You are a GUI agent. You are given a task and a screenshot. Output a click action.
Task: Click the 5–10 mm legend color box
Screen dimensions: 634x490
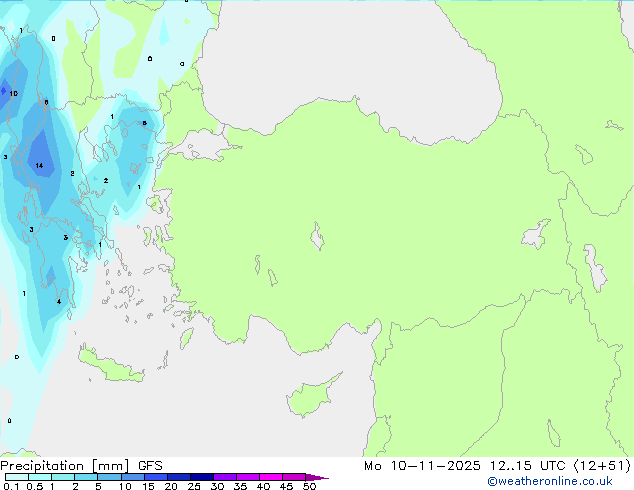tap(109, 477)
